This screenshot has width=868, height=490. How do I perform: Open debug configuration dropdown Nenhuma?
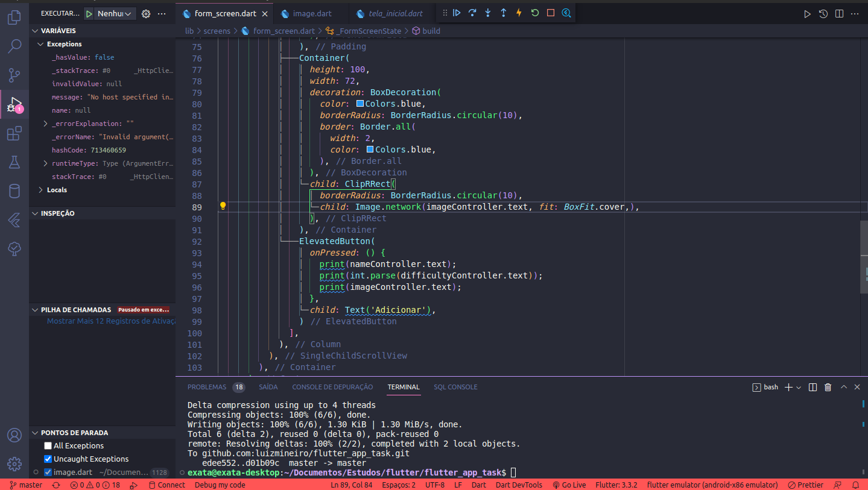pyautogui.click(x=115, y=13)
